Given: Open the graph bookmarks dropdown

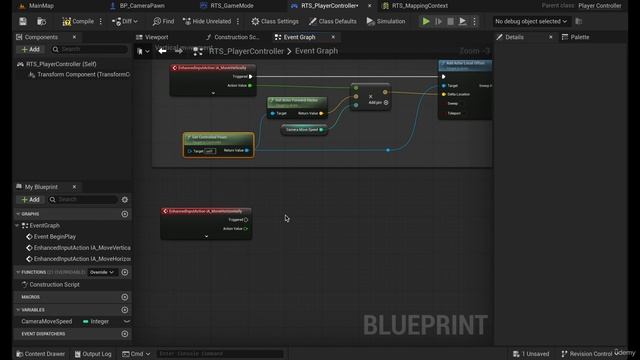Looking at the screenshot, I should (x=143, y=51).
